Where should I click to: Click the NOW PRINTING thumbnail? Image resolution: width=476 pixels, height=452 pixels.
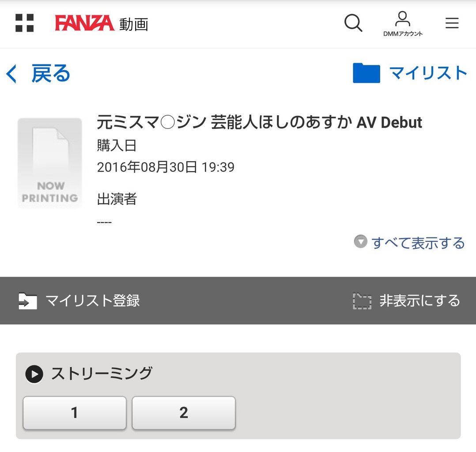point(50,163)
